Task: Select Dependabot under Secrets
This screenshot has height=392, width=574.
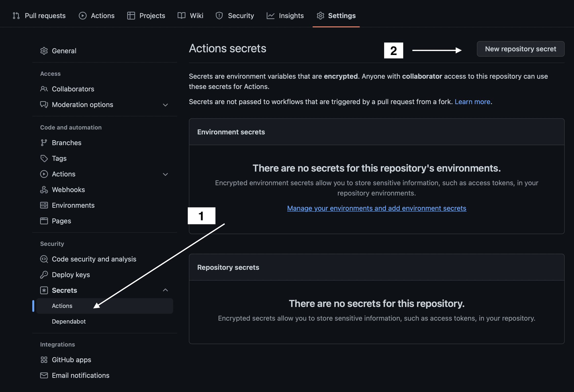Action: pos(69,321)
